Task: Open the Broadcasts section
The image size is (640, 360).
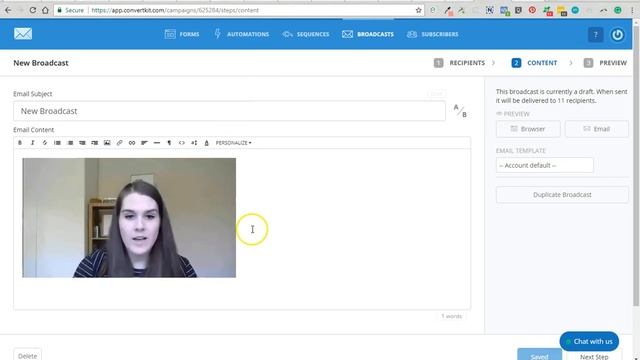Action: (x=368, y=34)
